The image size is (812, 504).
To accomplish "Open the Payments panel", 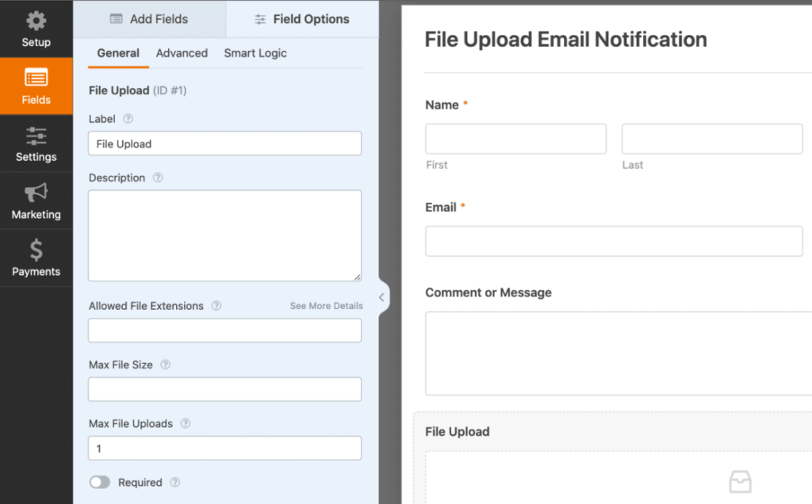I will pos(36,258).
